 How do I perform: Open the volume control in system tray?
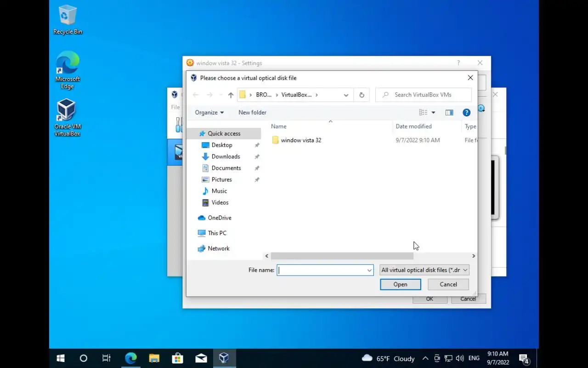[x=460, y=358]
